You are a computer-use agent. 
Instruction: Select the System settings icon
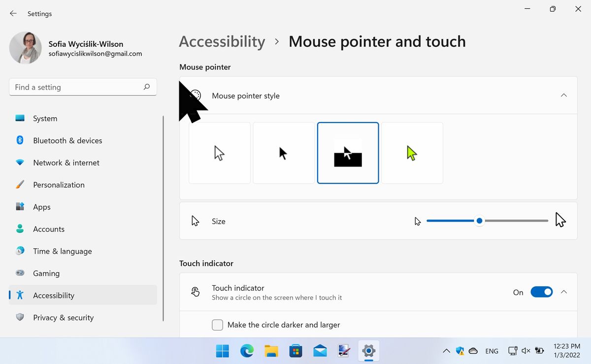[x=20, y=118]
